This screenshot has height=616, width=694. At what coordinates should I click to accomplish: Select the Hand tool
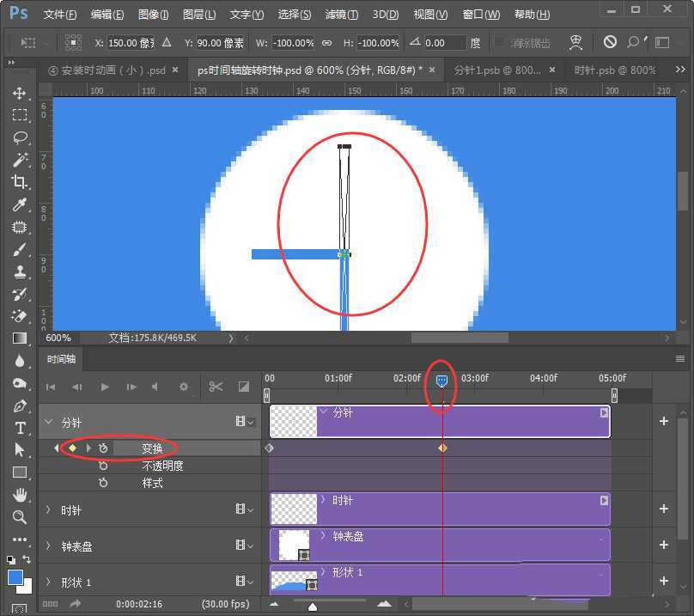[x=19, y=495]
